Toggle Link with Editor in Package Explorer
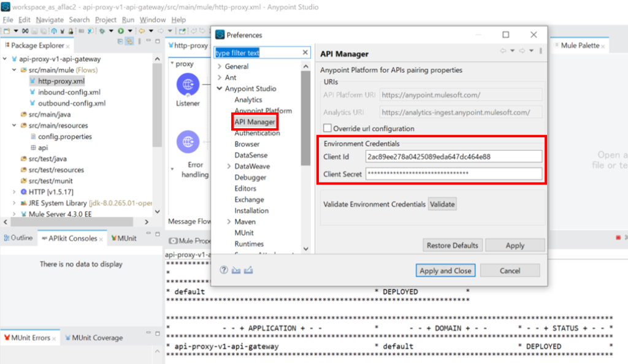The height and width of the screenshot is (364, 628). coord(129,42)
